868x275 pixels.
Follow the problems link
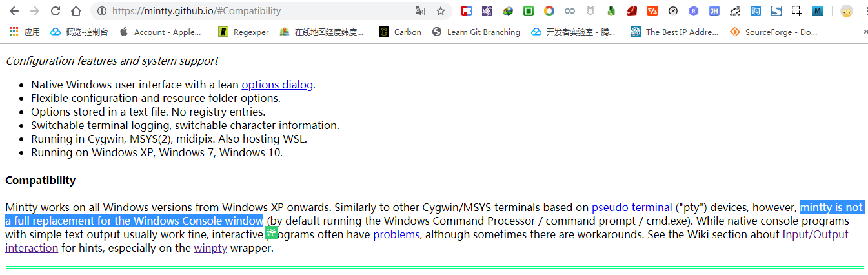pyautogui.click(x=396, y=234)
